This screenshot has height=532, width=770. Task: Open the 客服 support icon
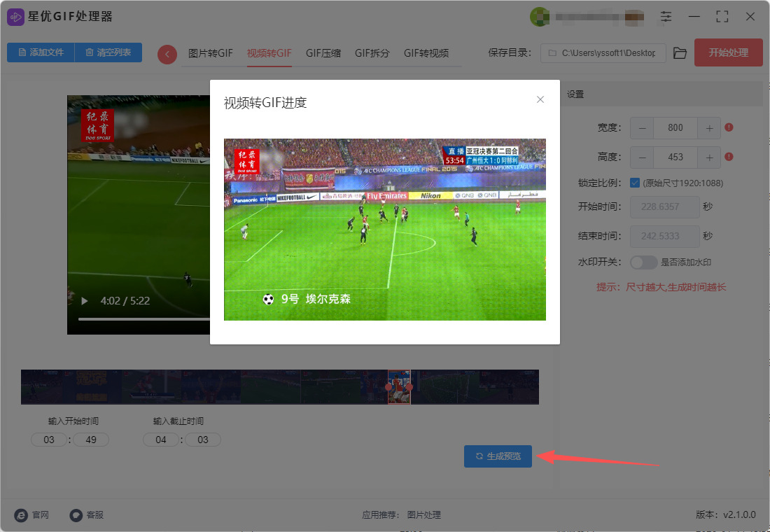(76, 514)
